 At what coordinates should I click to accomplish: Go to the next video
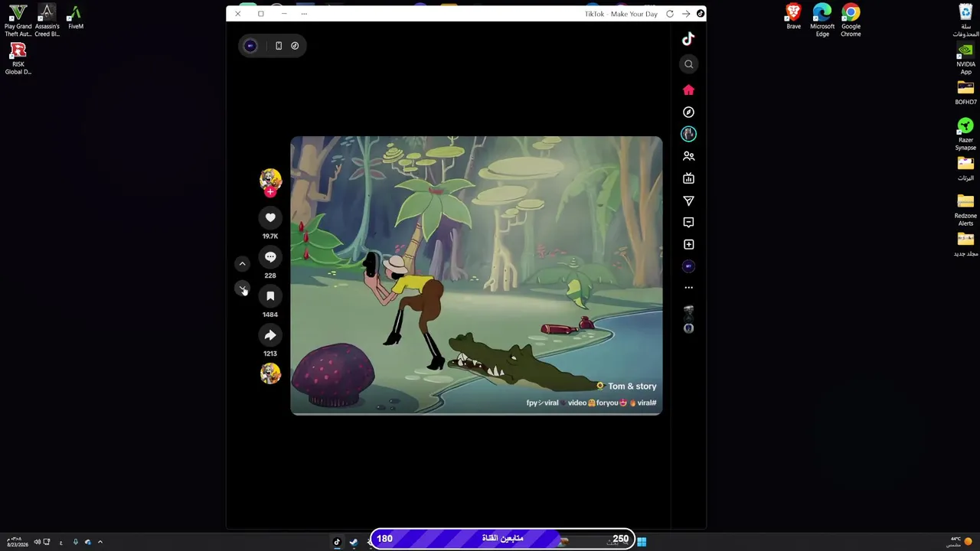click(x=242, y=289)
